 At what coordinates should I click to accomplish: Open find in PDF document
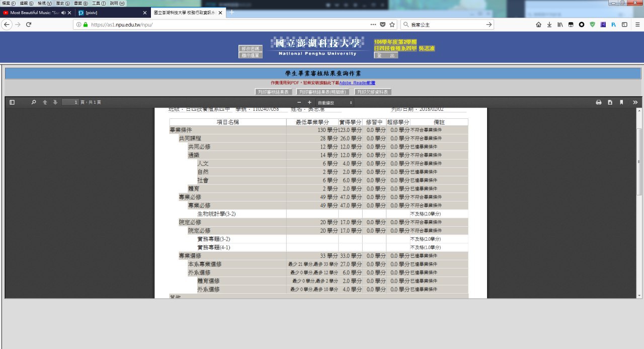point(34,102)
